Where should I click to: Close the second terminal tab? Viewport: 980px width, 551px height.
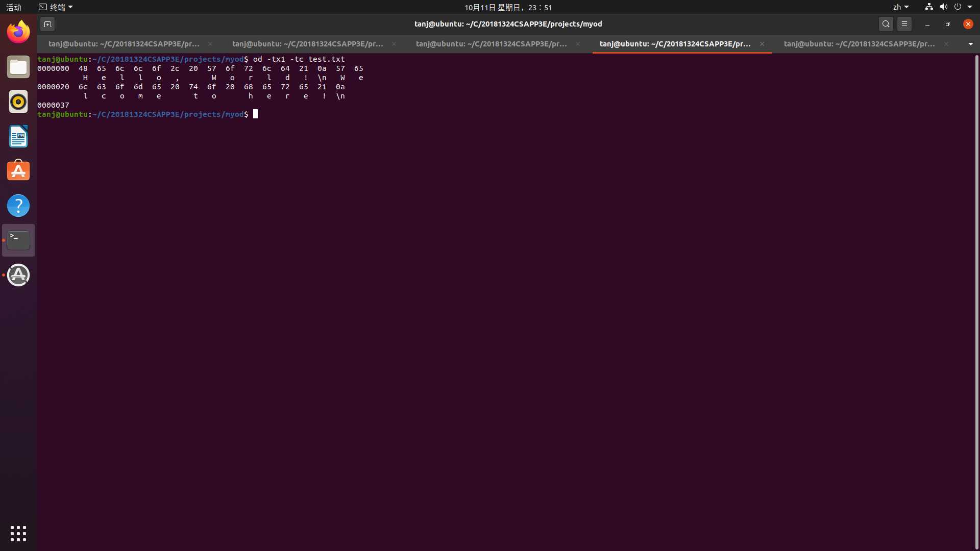tap(394, 44)
